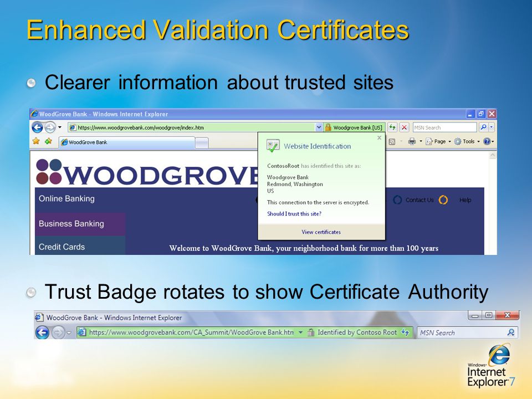Close the Website Identification popup
Screen dimensions: 532x399
pos(379,138)
